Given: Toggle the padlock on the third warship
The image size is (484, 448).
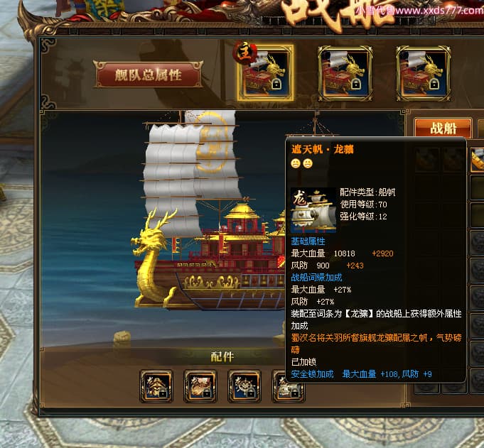Looking at the screenshot, I should pos(434,84).
